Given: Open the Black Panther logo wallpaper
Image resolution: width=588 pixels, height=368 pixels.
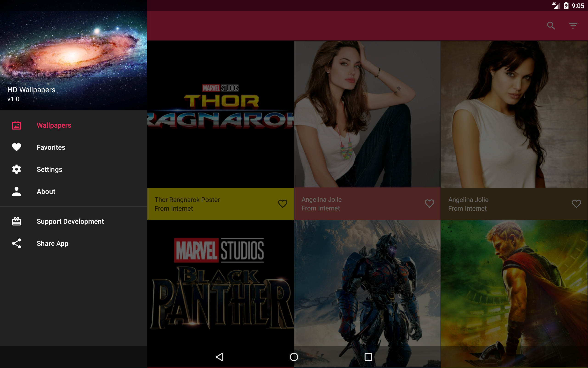Looking at the screenshot, I should click(x=220, y=293).
